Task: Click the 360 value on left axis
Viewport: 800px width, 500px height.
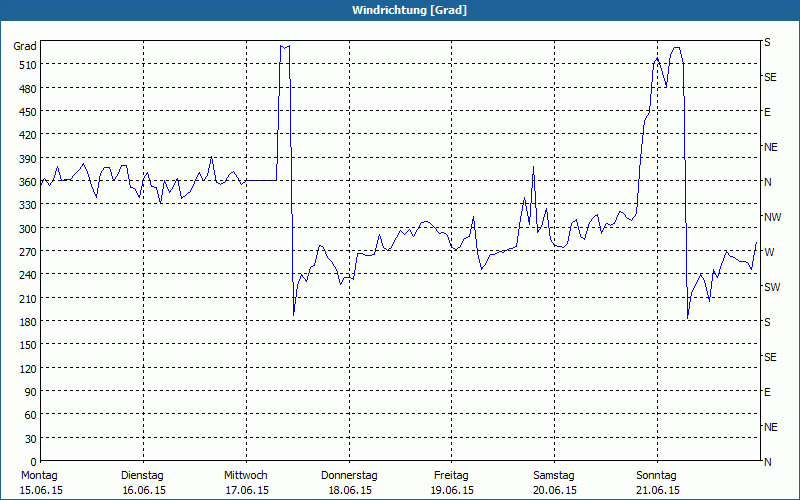Action: [x=28, y=182]
